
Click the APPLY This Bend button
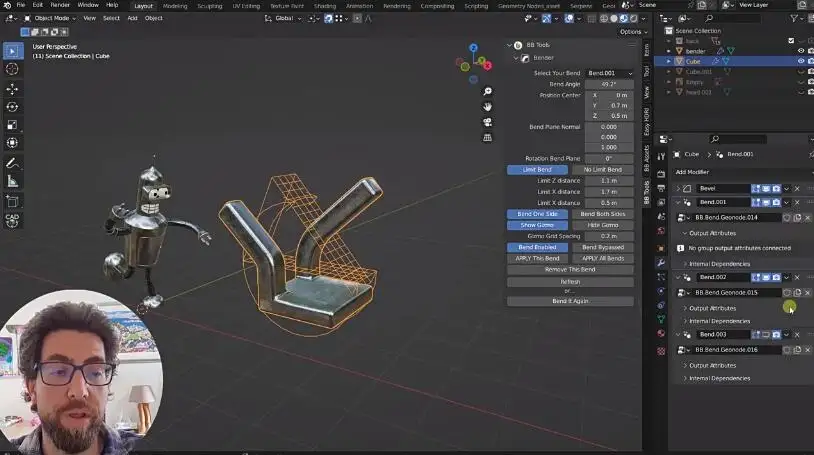point(538,258)
